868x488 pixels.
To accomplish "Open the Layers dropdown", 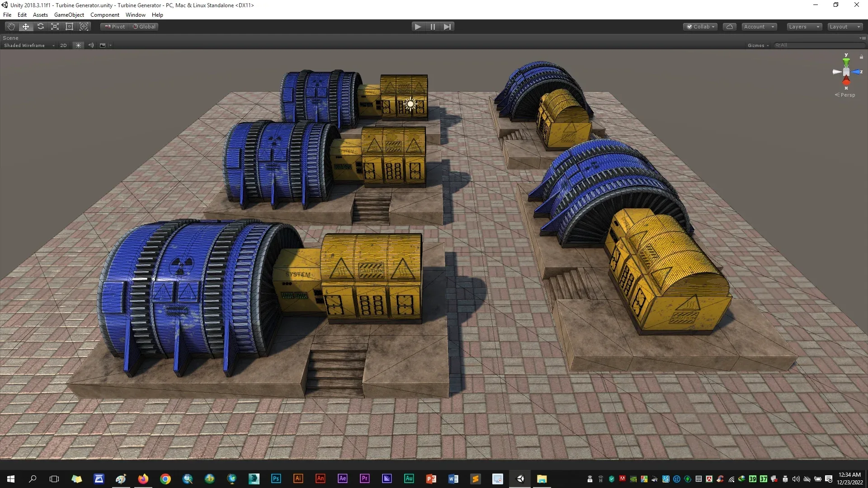I will (804, 27).
